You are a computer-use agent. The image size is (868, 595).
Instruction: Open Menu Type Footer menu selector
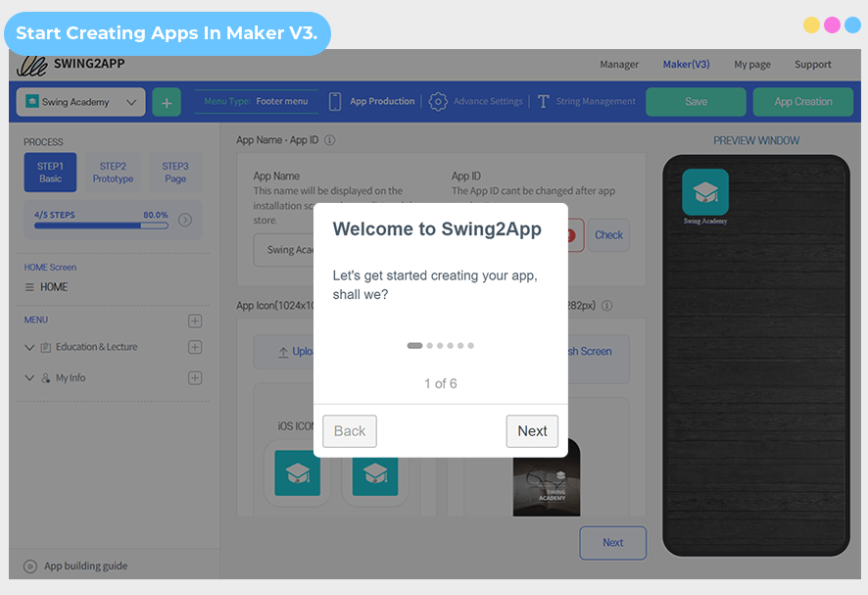[256, 101]
